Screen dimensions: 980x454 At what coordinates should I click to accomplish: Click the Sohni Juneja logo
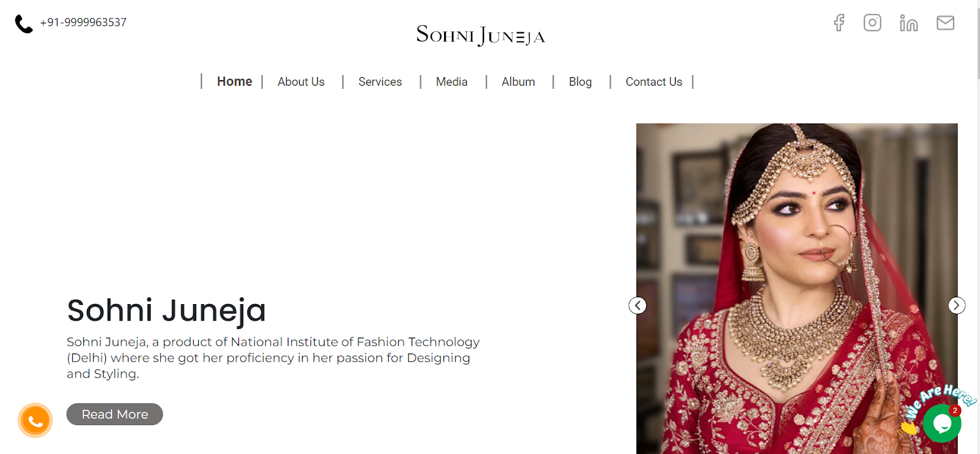pos(481,35)
